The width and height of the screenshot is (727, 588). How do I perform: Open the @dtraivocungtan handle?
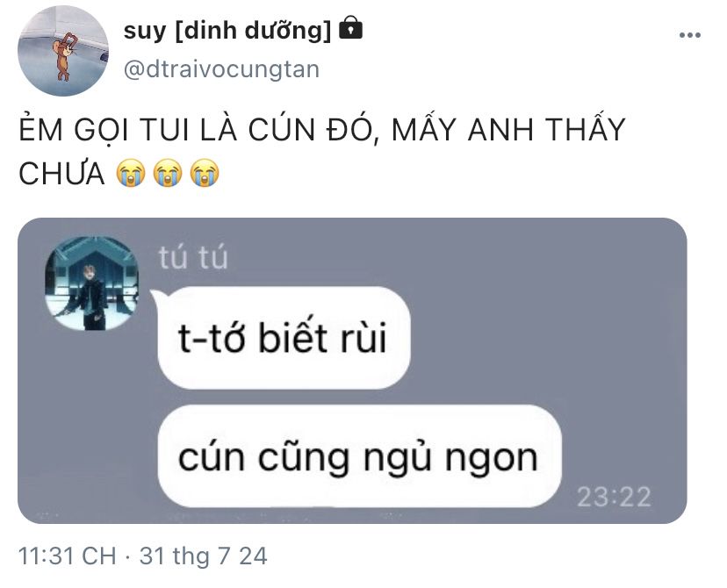point(221,69)
